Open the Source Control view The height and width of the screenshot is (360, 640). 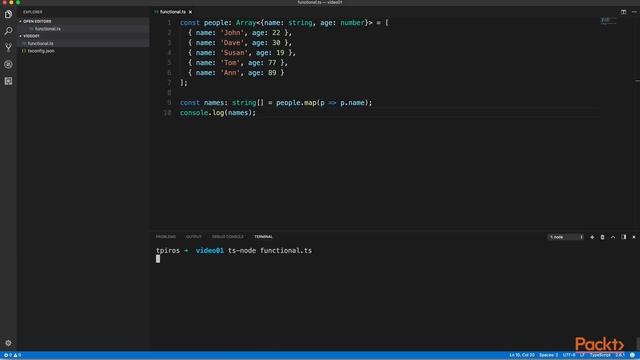point(8,48)
